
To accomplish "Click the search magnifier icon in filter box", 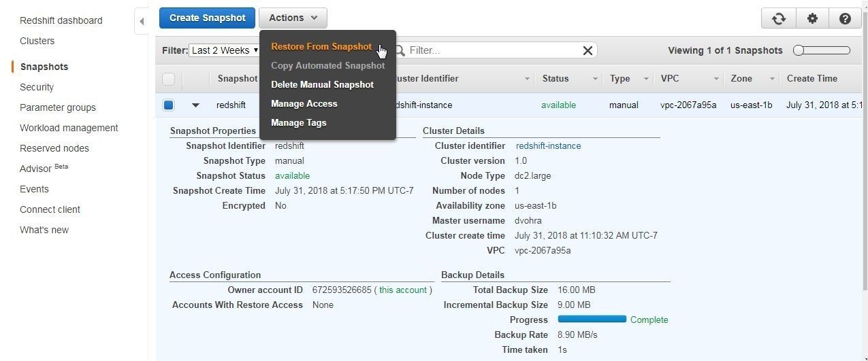I will [400, 50].
